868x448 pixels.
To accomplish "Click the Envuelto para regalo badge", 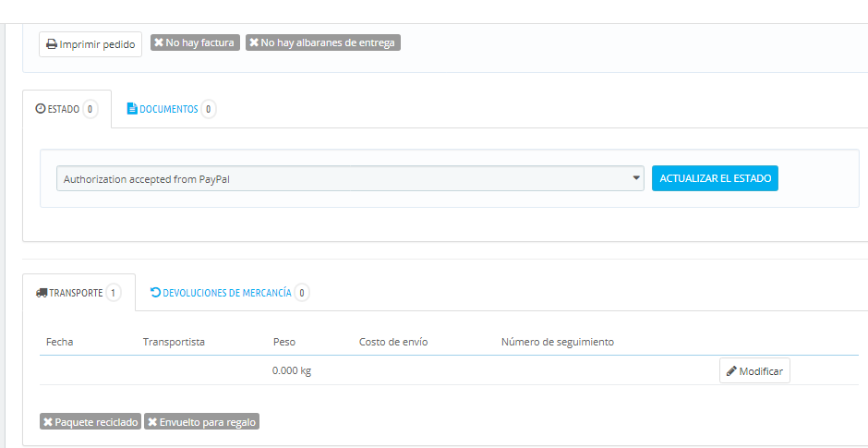I will (202, 422).
